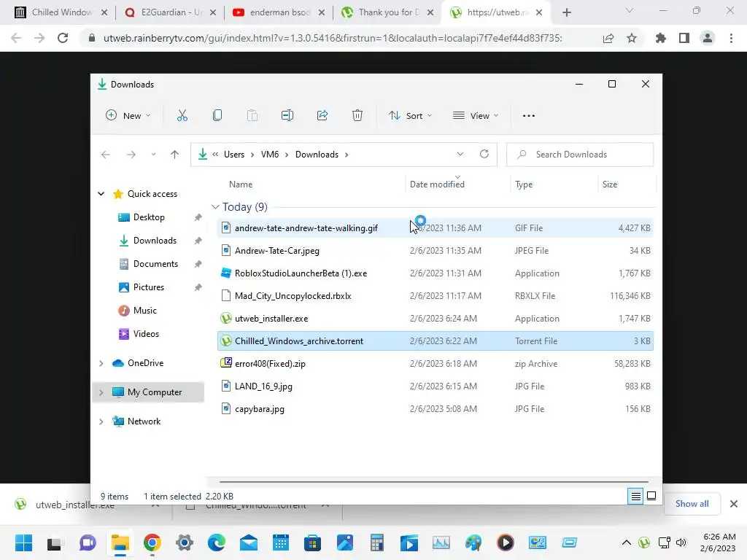Viewport: 747px width, 560px height.
Task: Open Google Chrome from taskbar
Action: (x=152, y=542)
